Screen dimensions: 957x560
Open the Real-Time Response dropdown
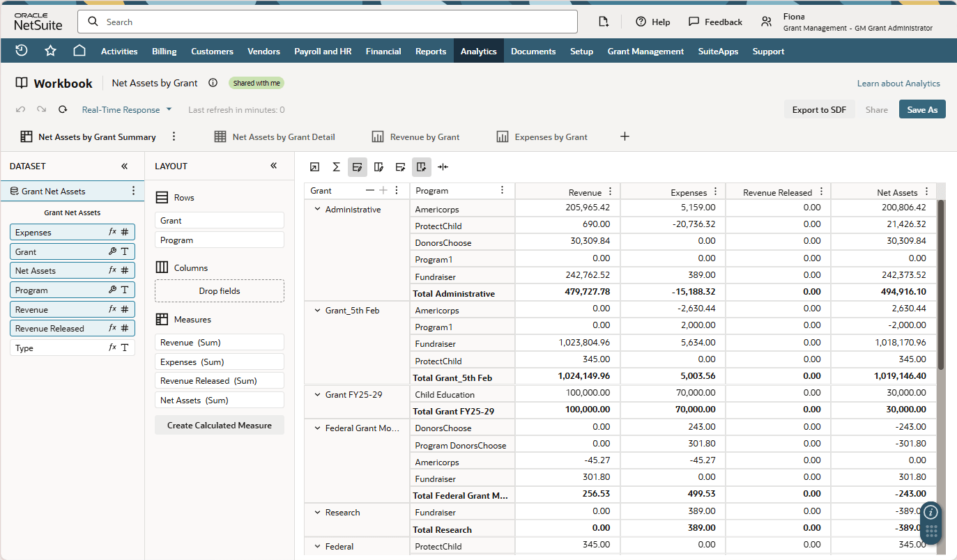coord(126,109)
